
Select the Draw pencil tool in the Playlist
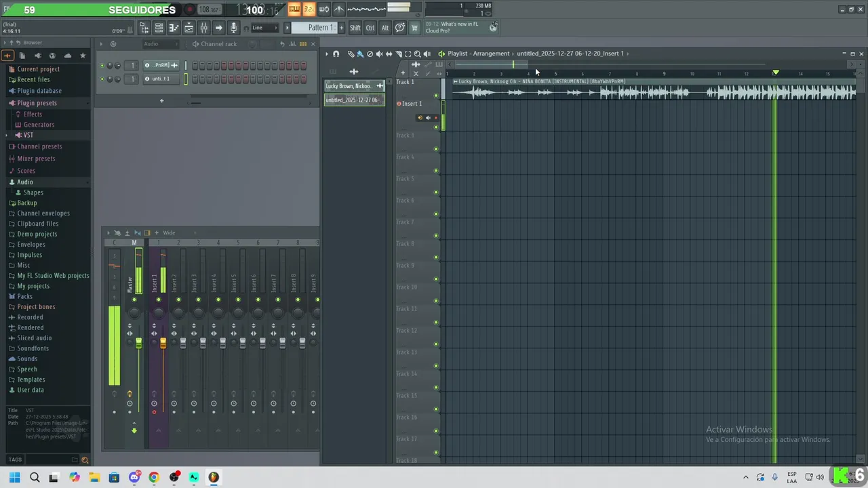351,54
